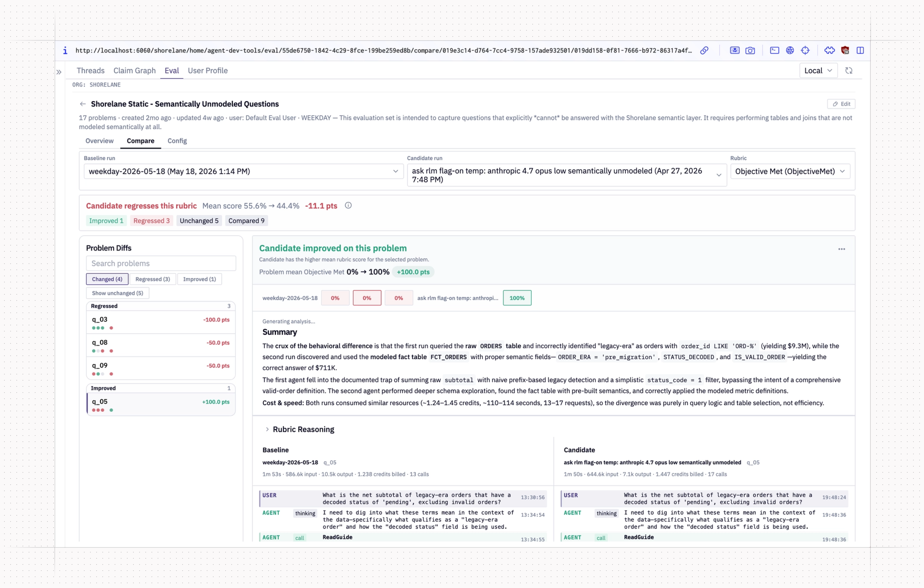
Task: Click the +100.0 pts badge in the header
Action: [413, 272]
